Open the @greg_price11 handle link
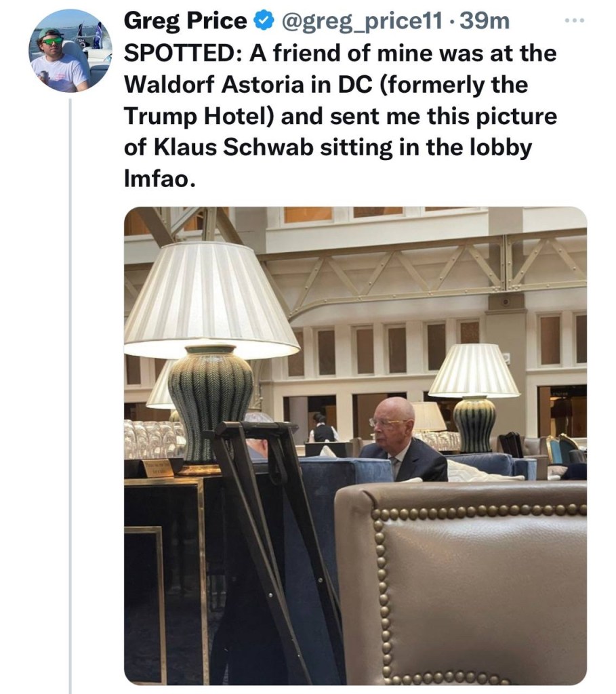Viewport: 616px width, 694px height. [361, 21]
